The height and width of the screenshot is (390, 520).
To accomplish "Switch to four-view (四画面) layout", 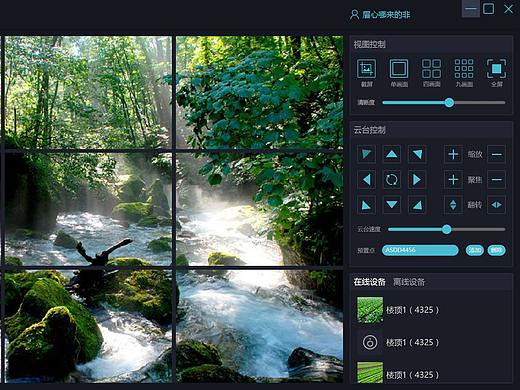I will (x=431, y=69).
